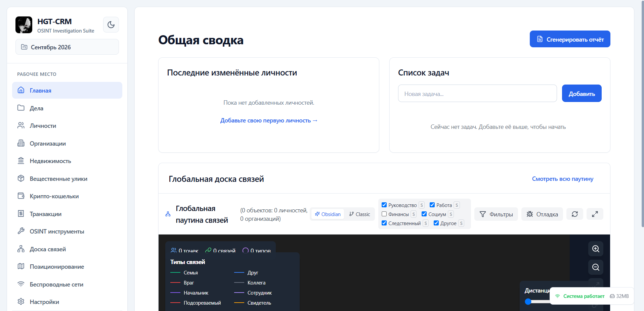Click the S badge next to Работа
The image size is (644, 311).
tap(457, 205)
